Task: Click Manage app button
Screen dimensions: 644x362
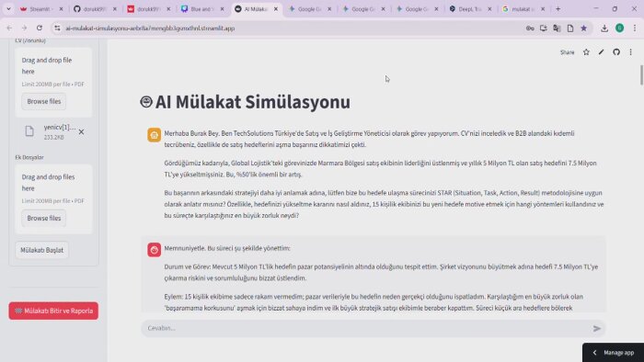Action: tap(614, 353)
